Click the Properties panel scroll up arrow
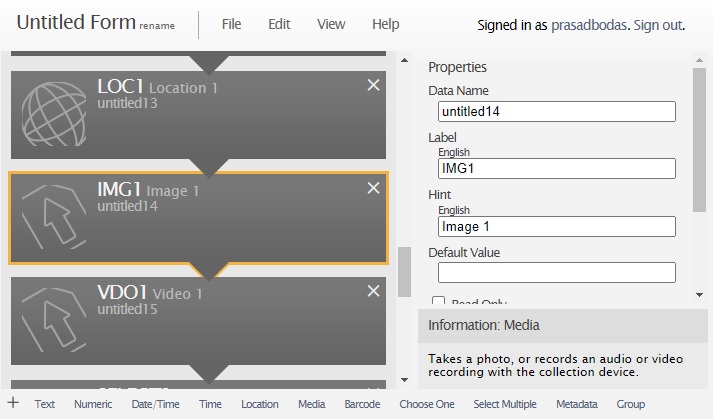 click(x=699, y=60)
